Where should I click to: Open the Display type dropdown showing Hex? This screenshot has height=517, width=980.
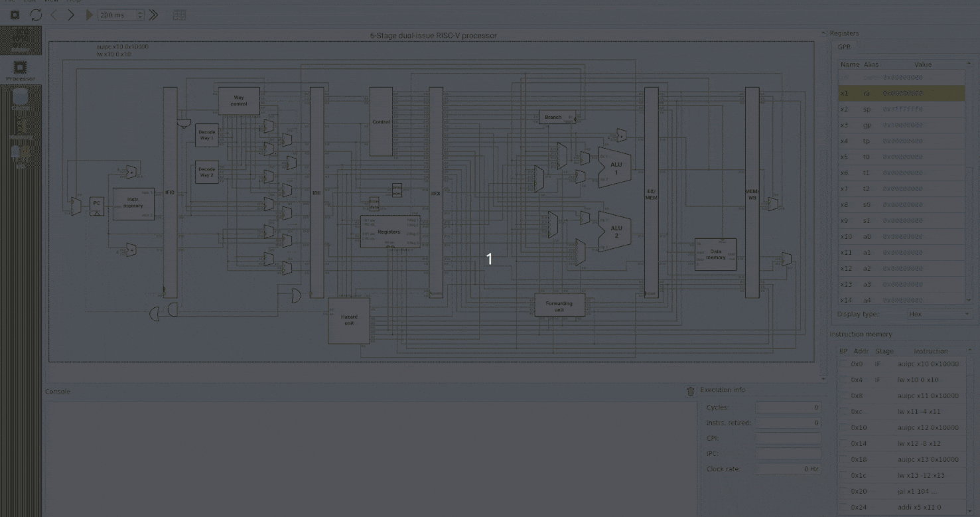[940, 314]
